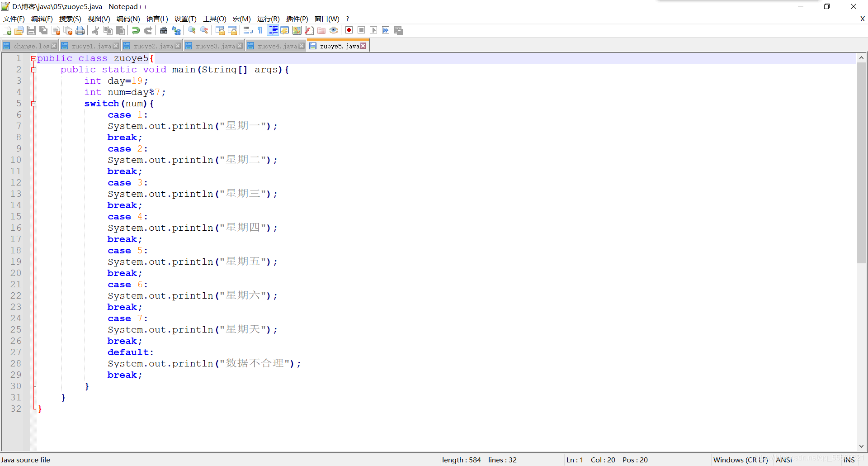Click the Folder as Workspace icon
The image size is (868, 466).
click(321, 30)
